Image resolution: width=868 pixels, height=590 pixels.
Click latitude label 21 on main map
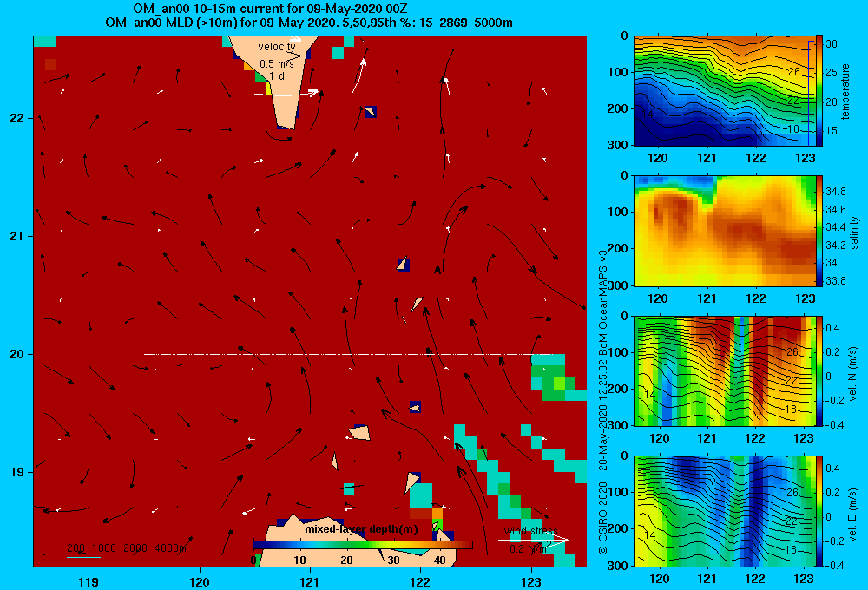(x=17, y=236)
